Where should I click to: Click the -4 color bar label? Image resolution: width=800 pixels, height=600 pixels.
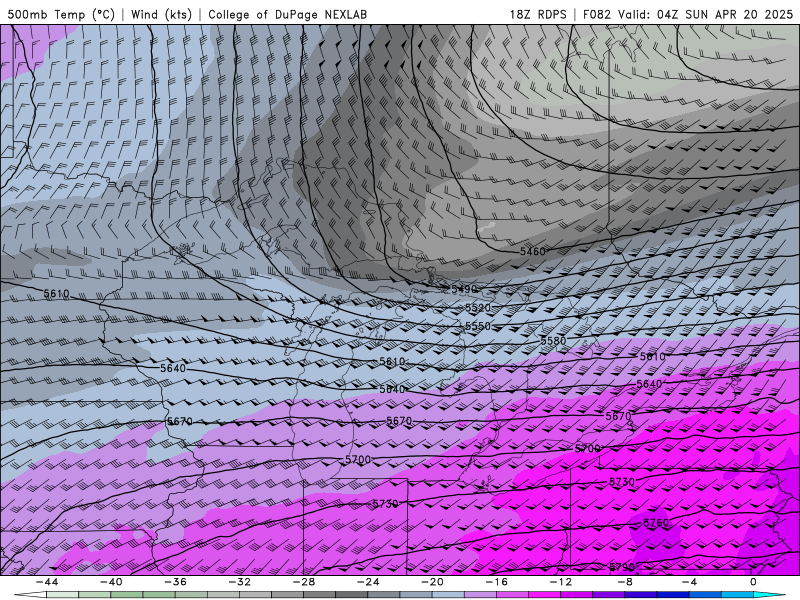[x=689, y=582]
